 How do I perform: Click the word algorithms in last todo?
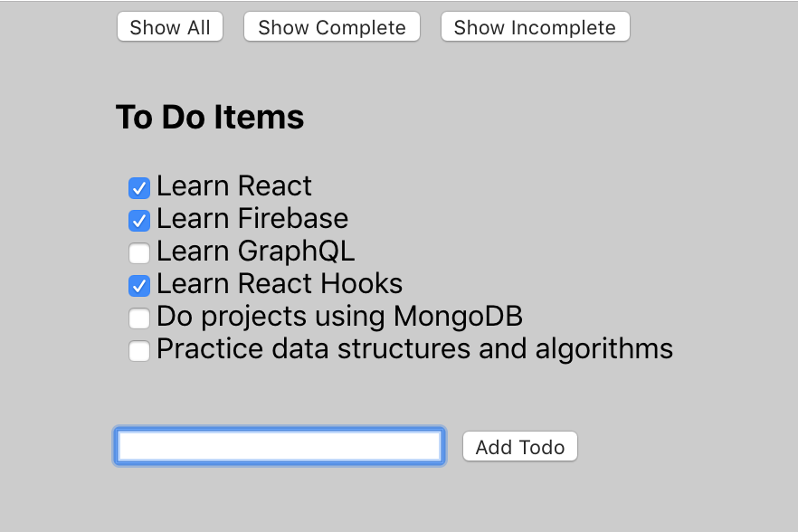coord(604,349)
